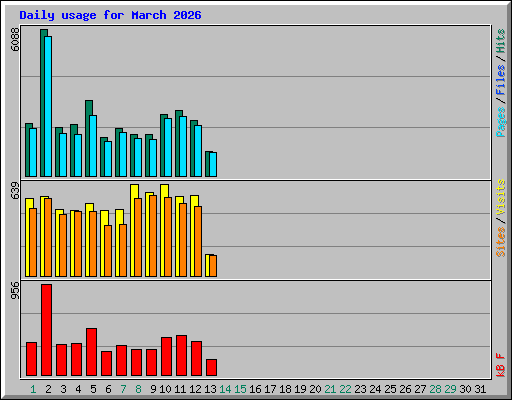The image size is (512, 400).
Task: Click the green hits bar for day 12
Action: pos(192,149)
